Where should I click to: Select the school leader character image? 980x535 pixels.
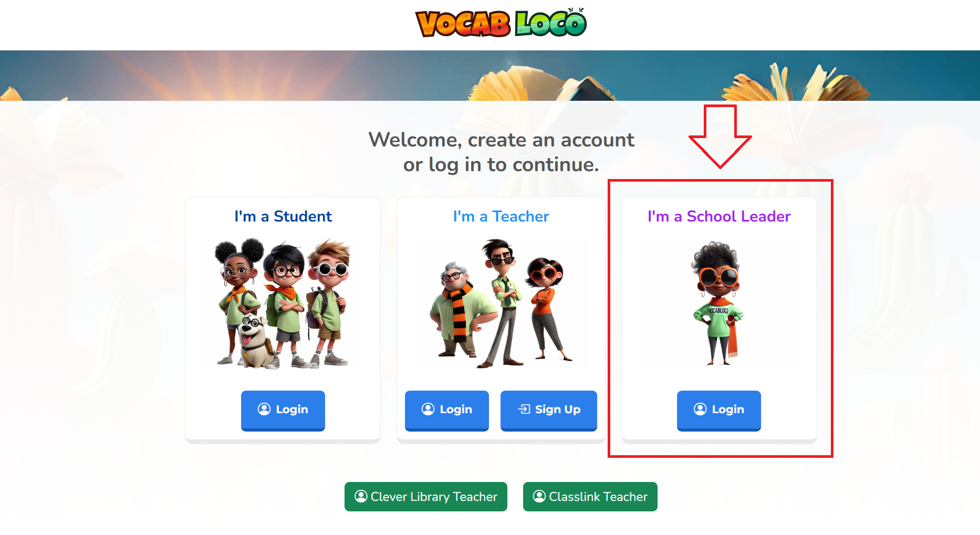tap(718, 303)
